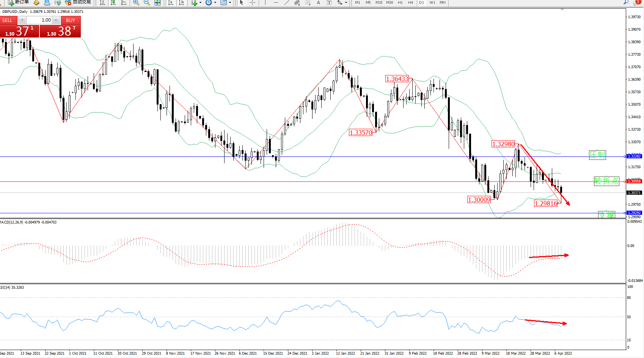Toggle the D1 daily timeframe
644x358 pixels.
click(x=421, y=3)
